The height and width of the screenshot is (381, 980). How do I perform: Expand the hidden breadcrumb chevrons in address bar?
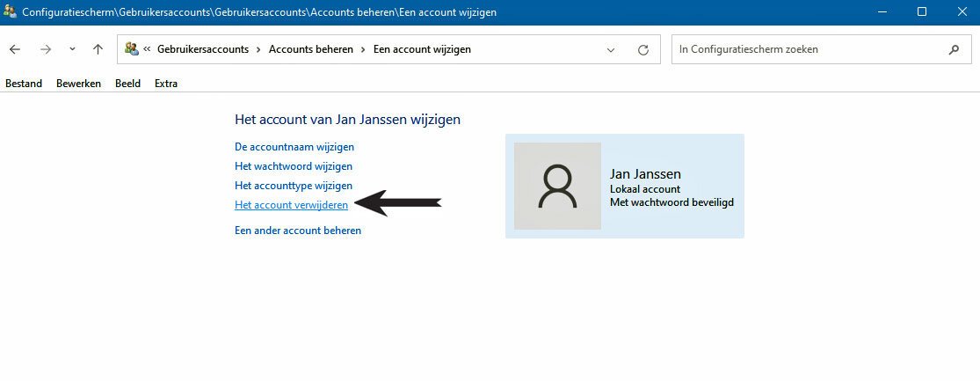click(x=148, y=49)
